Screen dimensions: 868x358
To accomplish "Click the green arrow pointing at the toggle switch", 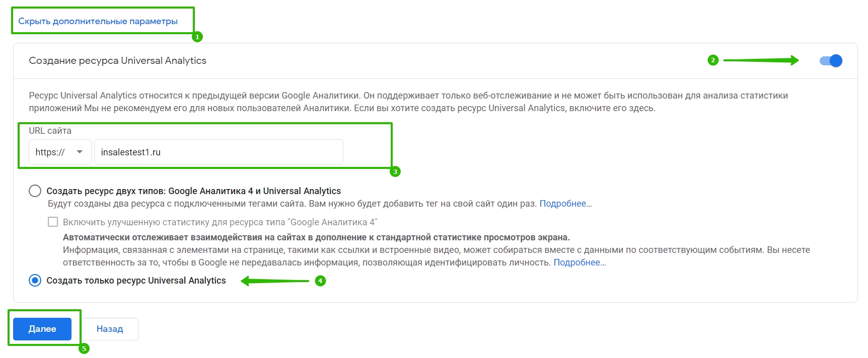I will point(761,60).
